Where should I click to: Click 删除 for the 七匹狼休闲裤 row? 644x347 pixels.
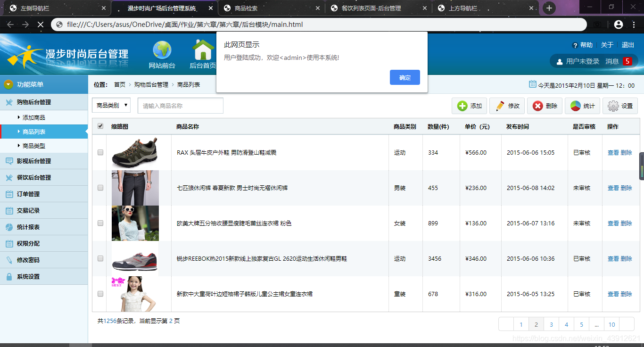626,188
